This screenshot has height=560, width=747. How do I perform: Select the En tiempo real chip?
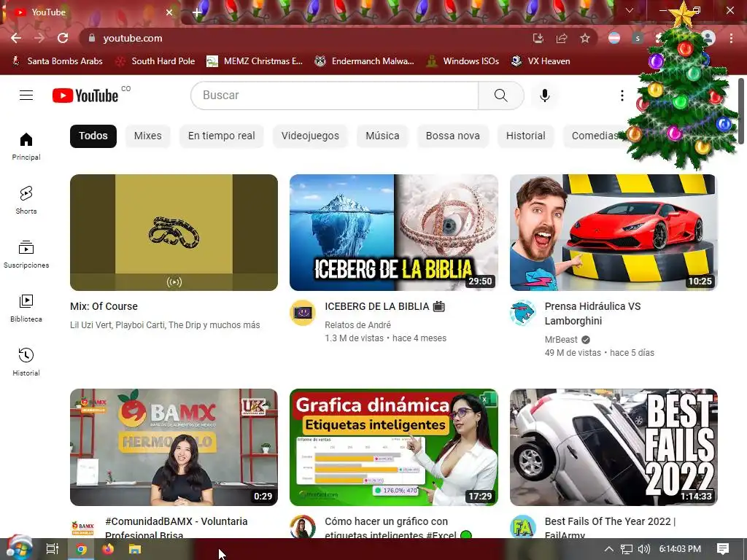pyautogui.click(x=221, y=136)
